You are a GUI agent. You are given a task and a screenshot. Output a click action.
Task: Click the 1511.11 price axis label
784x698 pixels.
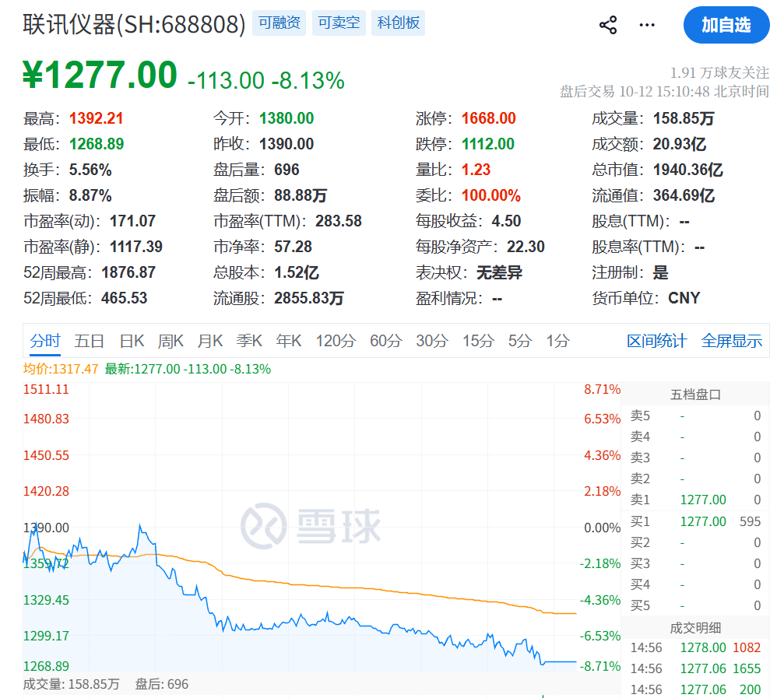point(46,390)
